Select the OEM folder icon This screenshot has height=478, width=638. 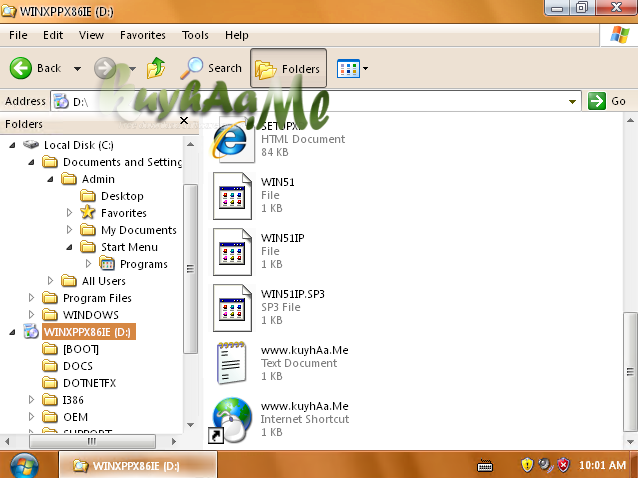50,417
